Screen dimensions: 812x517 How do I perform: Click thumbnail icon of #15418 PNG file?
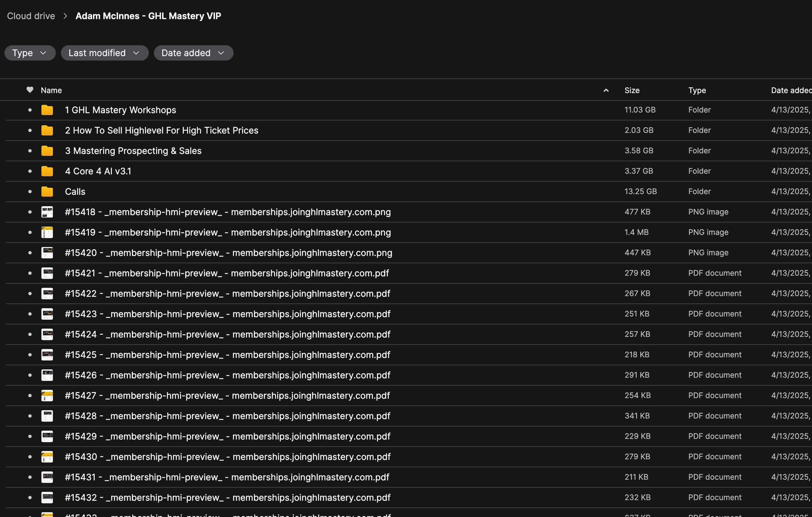(47, 212)
